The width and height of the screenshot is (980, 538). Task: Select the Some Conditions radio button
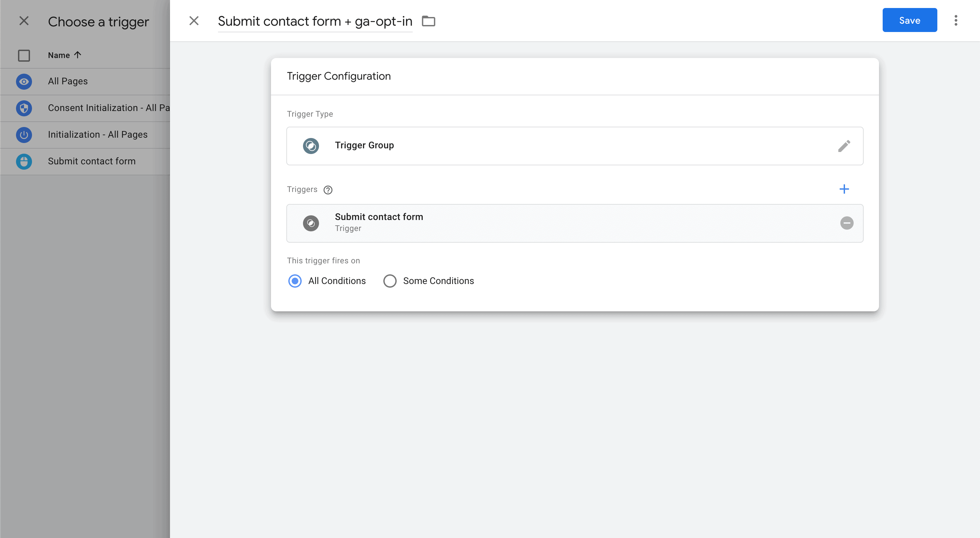point(390,281)
